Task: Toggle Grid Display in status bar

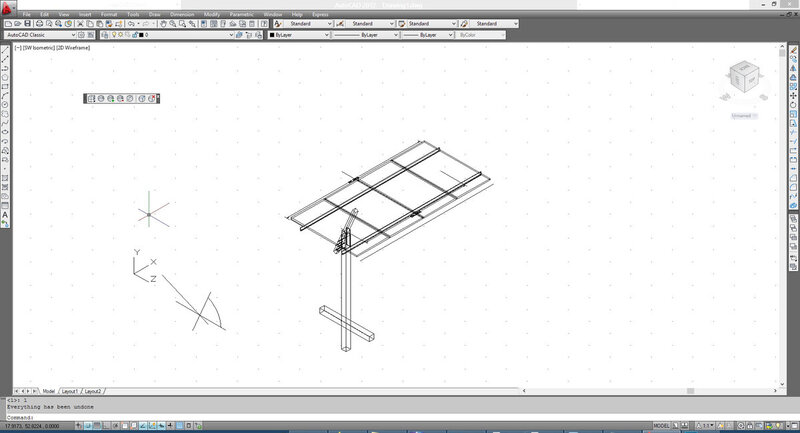Action: pos(97,426)
